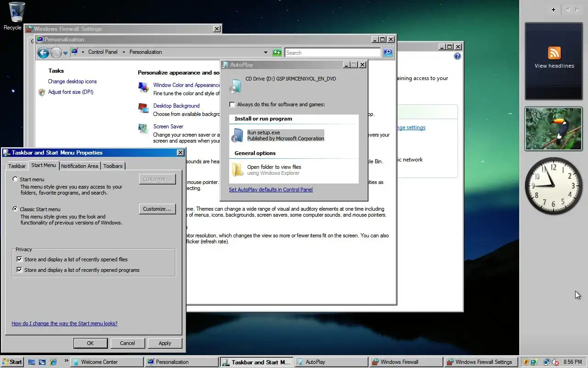Click the Desktop Background icon
Screen dimensions: 588x368
[143, 108]
